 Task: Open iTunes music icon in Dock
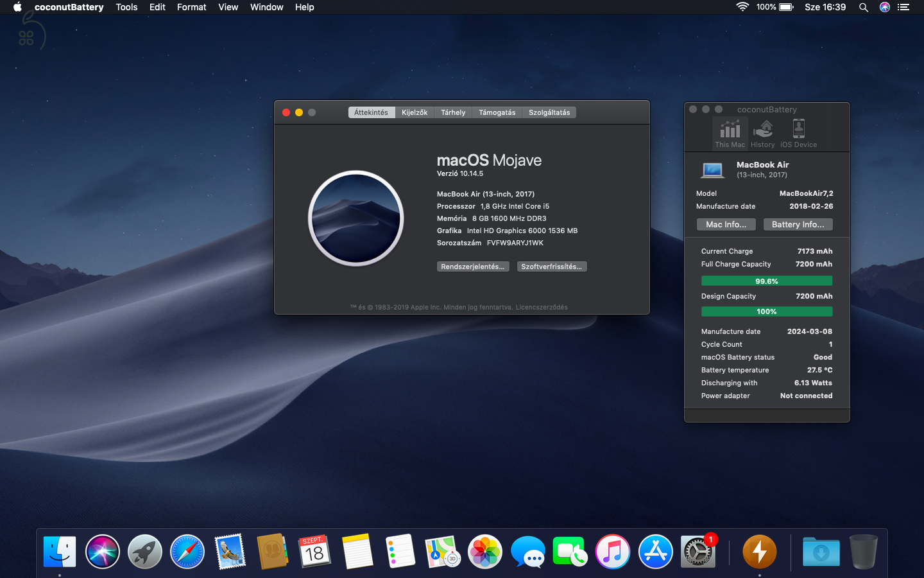613,552
